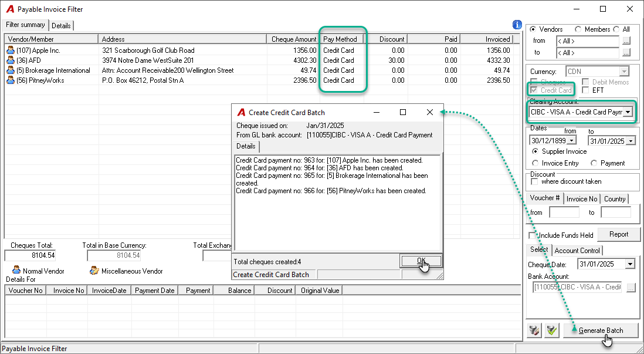
Task: Select the Filter summary tab
Action: (x=25, y=25)
